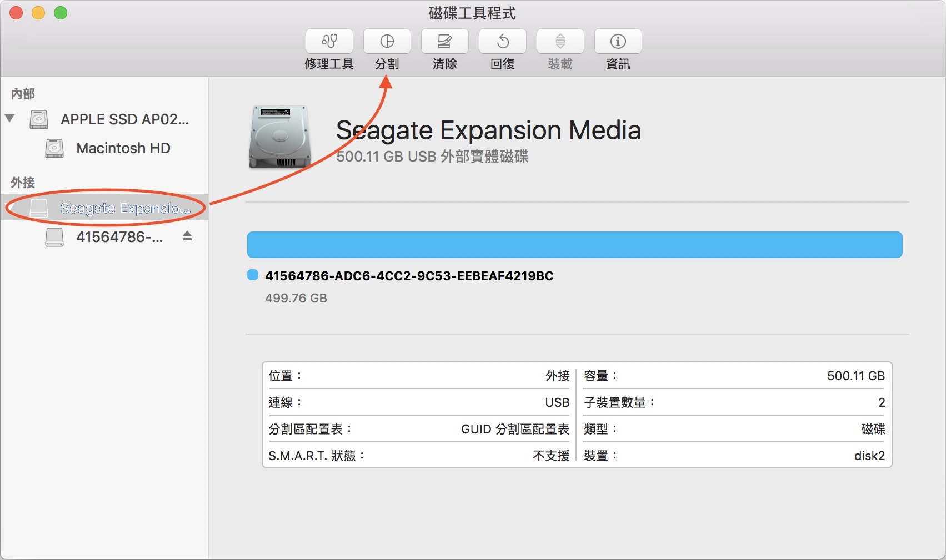The width and height of the screenshot is (946, 560).
Task: Click the Seagate Expansion Media title
Action: click(x=488, y=130)
